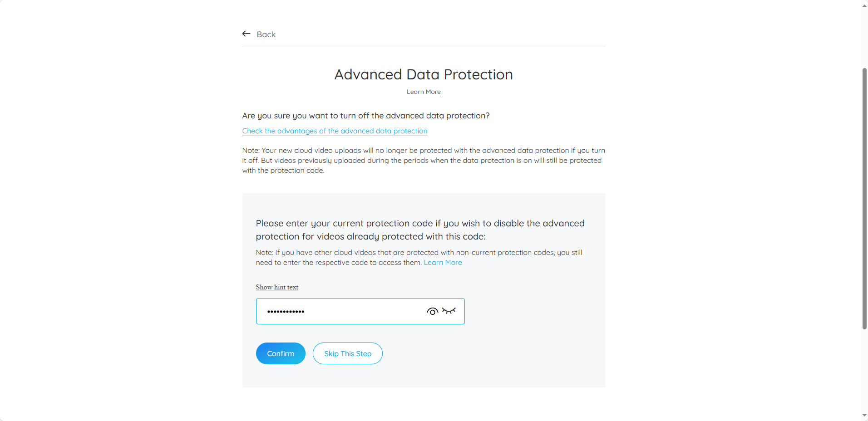The image size is (868, 421).
Task: Click the masked password dots in the field
Action: (x=286, y=312)
